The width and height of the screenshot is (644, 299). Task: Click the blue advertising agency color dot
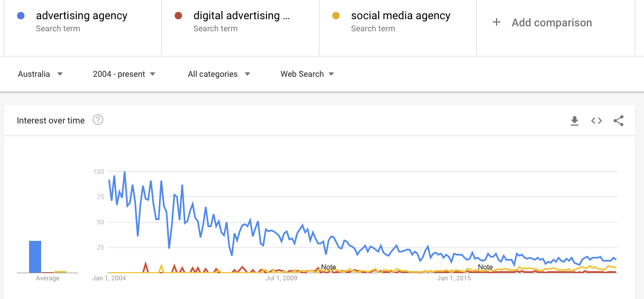coord(21,16)
